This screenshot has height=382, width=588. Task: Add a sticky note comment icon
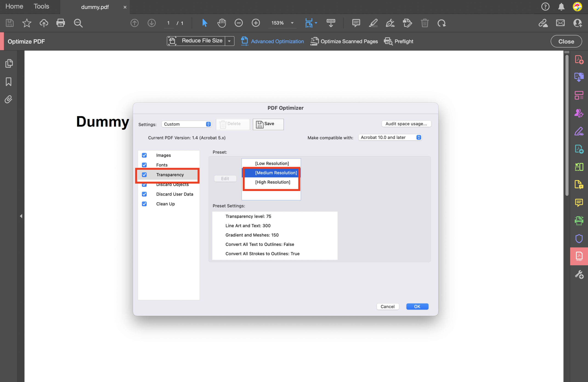(x=356, y=23)
